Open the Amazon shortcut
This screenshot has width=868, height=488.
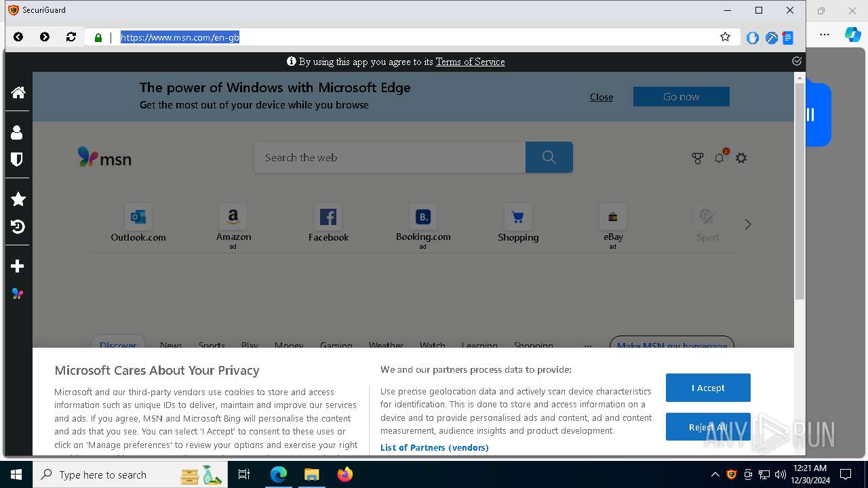tap(233, 226)
